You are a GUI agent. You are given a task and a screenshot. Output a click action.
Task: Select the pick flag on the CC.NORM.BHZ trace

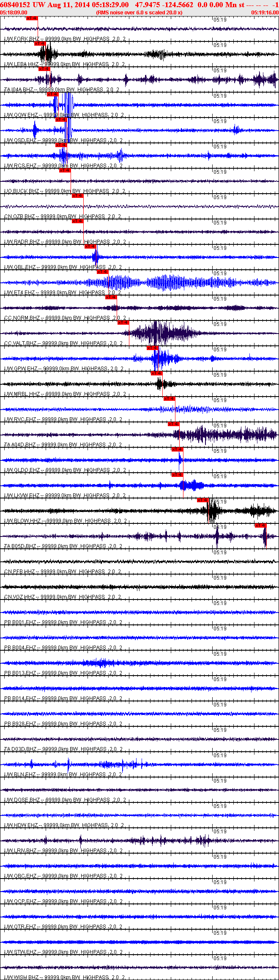click(111, 297)
